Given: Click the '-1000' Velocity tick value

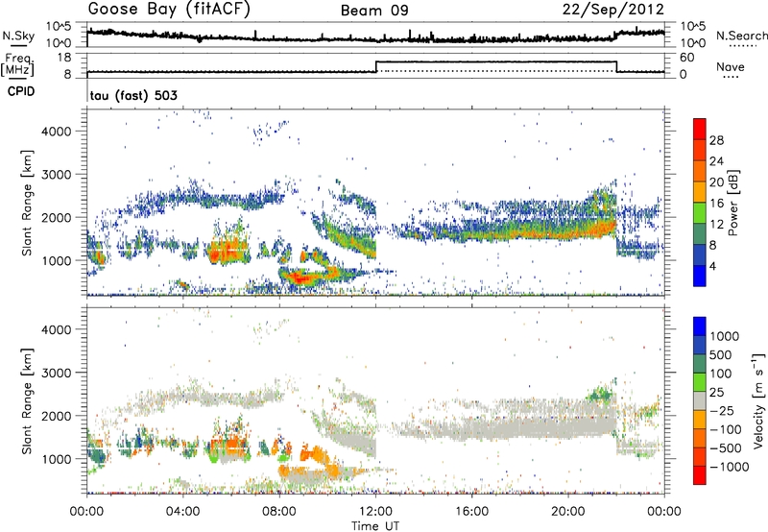Looking at the screenshot, I should tap(729, 467).
